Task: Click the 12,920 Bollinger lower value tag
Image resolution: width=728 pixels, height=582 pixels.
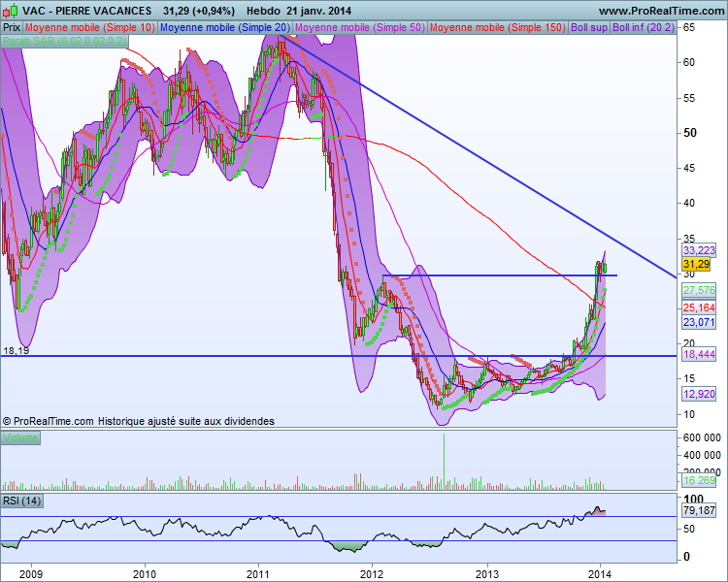Action: (x=699, y=394)
